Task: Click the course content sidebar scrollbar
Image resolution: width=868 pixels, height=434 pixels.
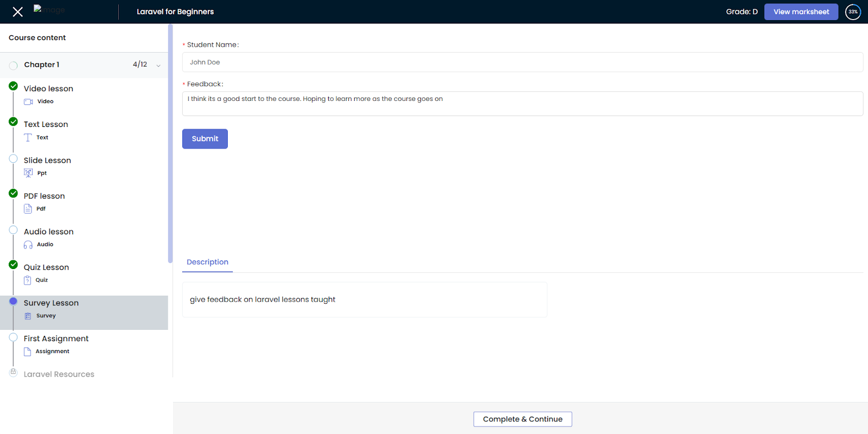Action: 170,144
